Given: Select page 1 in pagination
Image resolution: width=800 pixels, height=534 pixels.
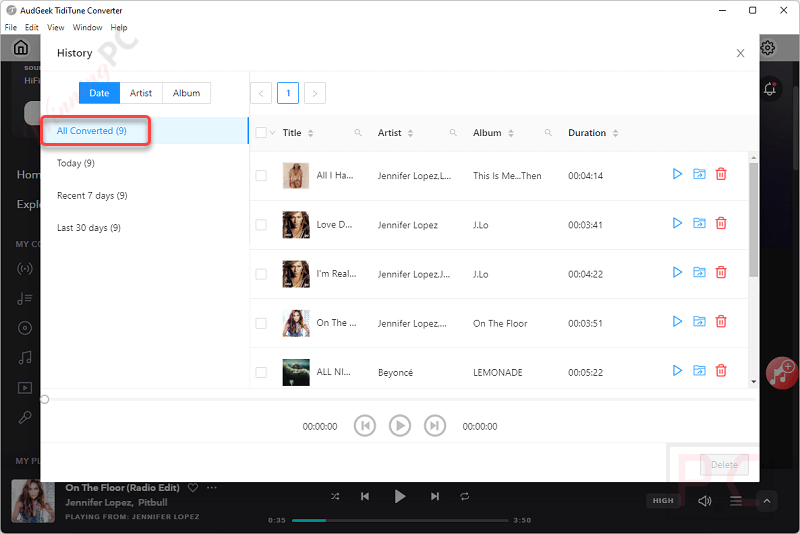Looking at the screenshot, I should (288, 93).
